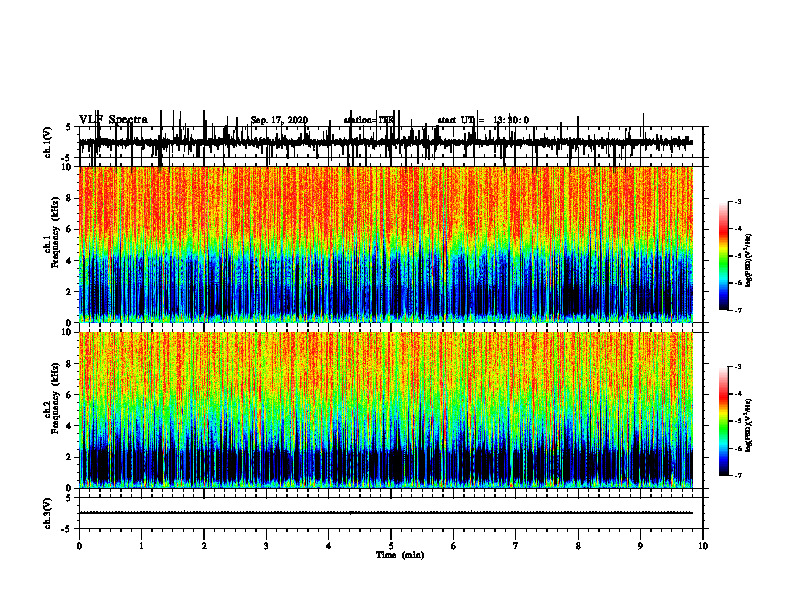Click the "-3" label on ch.2 color bar
The image size is (792, 612).
click(738, 367)
